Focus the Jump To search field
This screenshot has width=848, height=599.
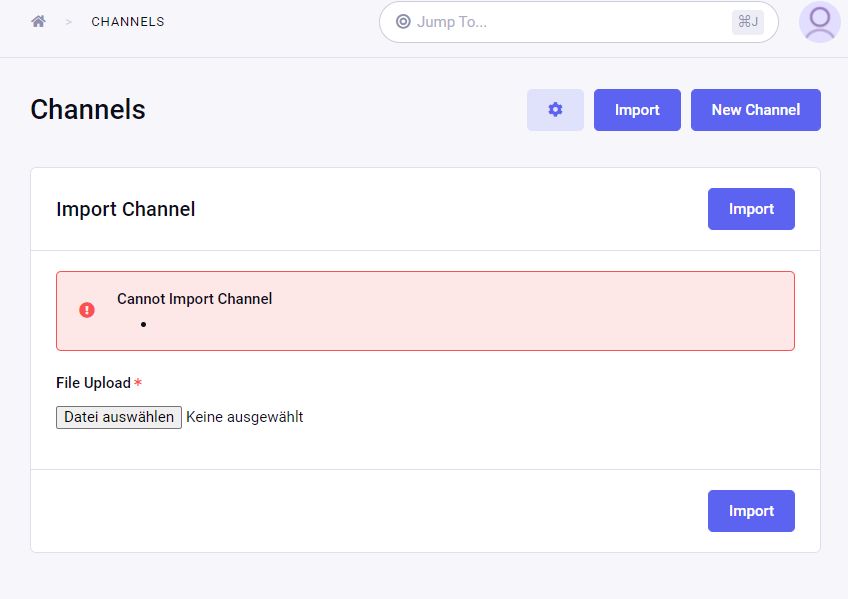tap(550, 21)
